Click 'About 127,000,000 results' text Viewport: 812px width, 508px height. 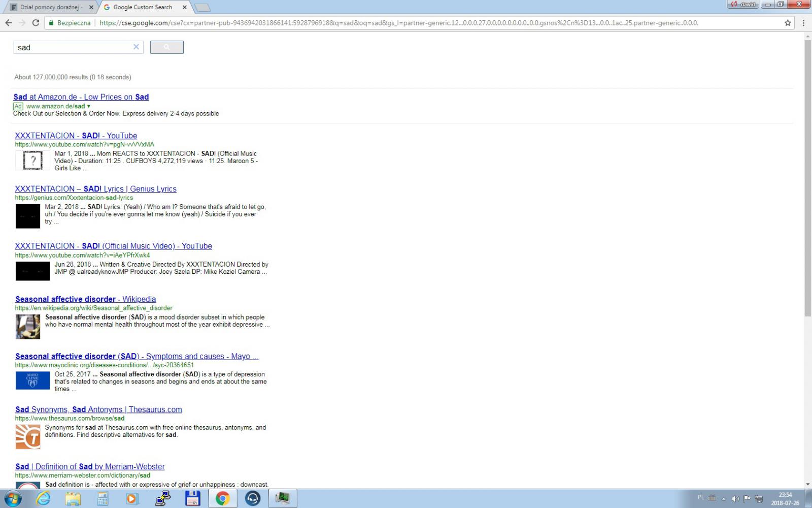click(x=73, y=77)
